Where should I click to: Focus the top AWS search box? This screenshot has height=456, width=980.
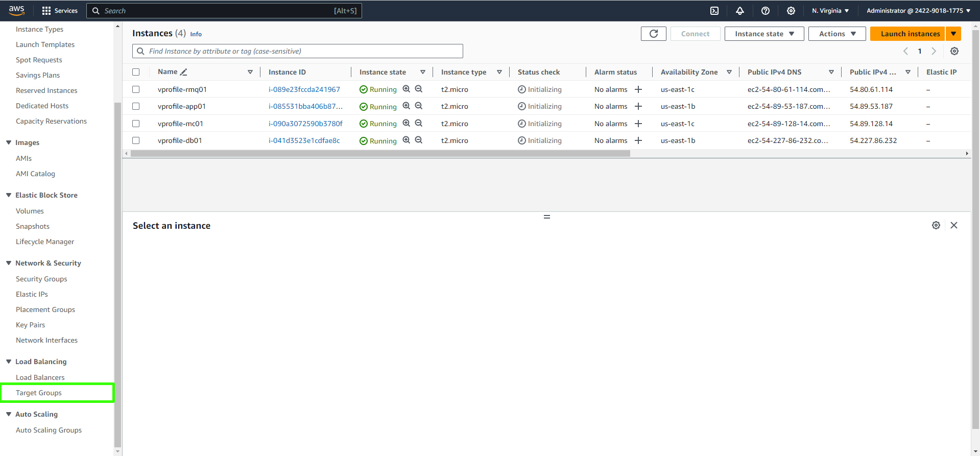point(224,11)
